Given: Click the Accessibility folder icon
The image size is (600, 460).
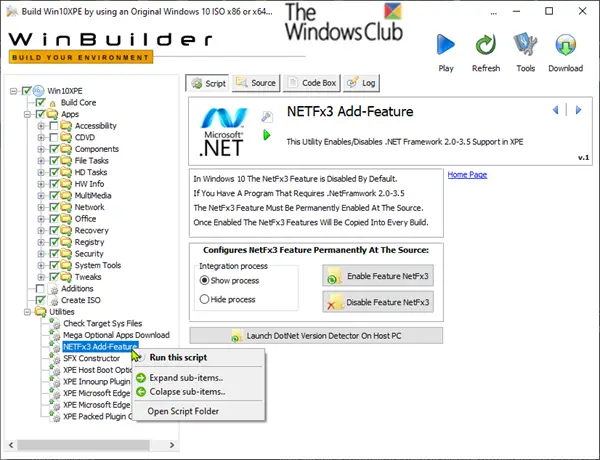Looking at the screenshot, I should (66, 126).
